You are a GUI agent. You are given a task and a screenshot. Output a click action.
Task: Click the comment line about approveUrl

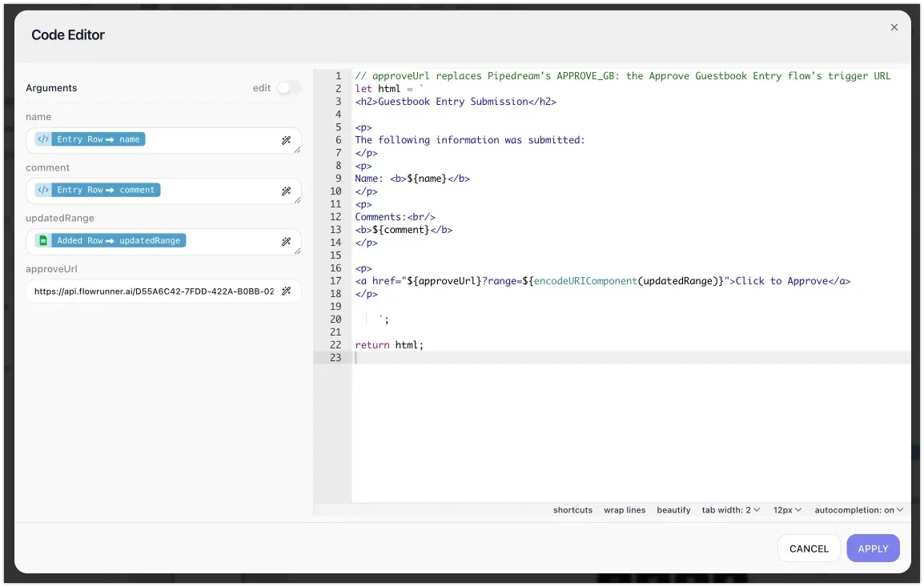click(x=623, y=76)
